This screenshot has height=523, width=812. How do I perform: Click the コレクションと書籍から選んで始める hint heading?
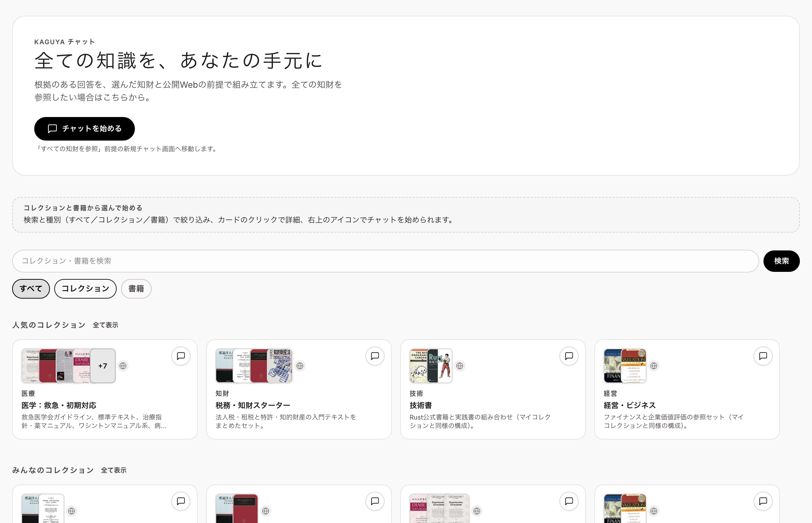pyautogui.click(x=83, y=208)
